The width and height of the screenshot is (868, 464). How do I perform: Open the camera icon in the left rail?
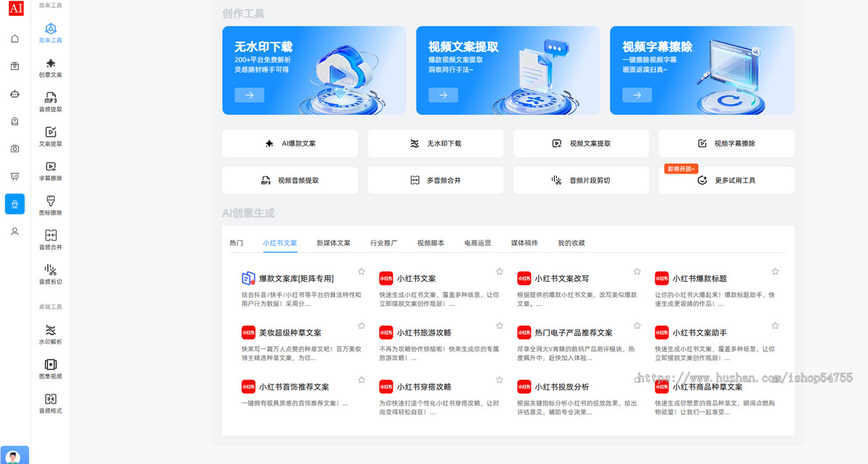pyautogui.click(x=14, y=149)
